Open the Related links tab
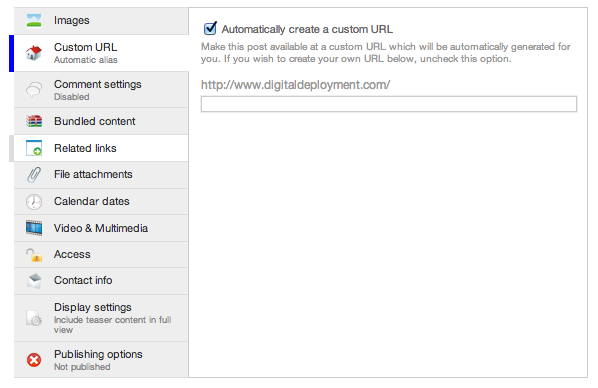598x388 pixels. [101, 148]
